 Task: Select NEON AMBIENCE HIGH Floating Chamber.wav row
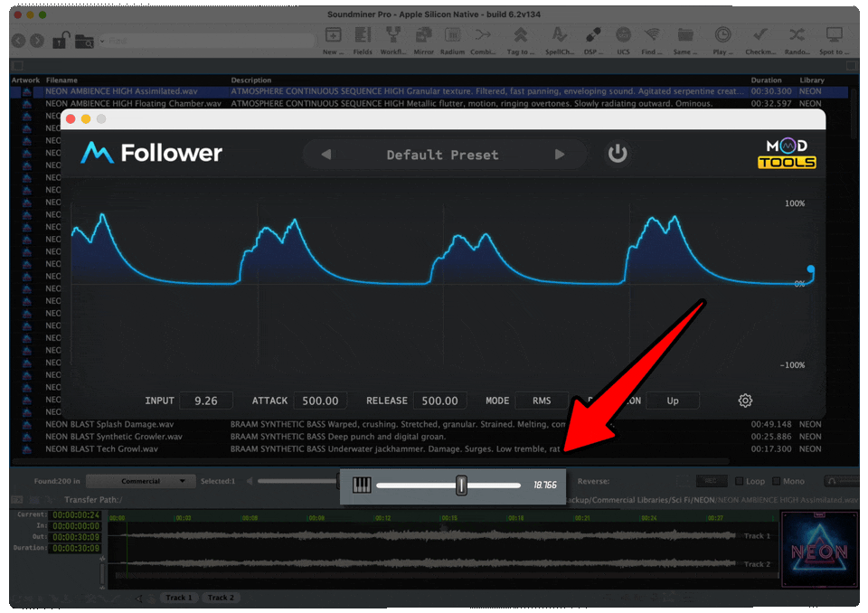click(429, 104)
